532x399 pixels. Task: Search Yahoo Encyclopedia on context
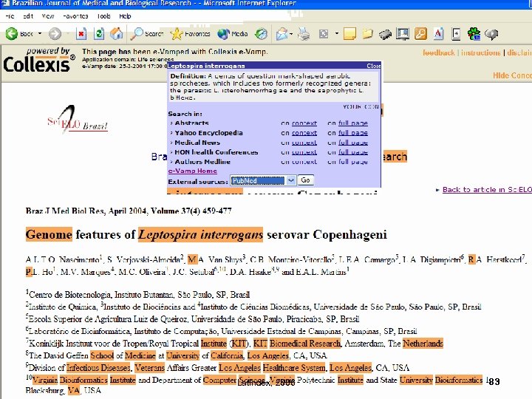[304, 133]
